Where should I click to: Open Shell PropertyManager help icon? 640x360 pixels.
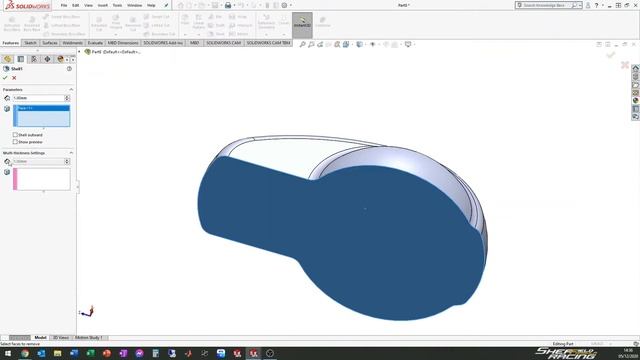[69, 69]
